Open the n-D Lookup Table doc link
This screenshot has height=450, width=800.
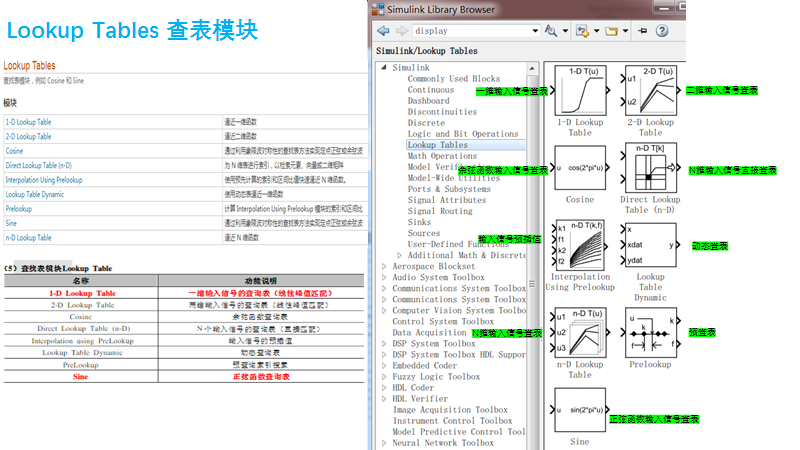pyautogui.click(x=29, y=238)
